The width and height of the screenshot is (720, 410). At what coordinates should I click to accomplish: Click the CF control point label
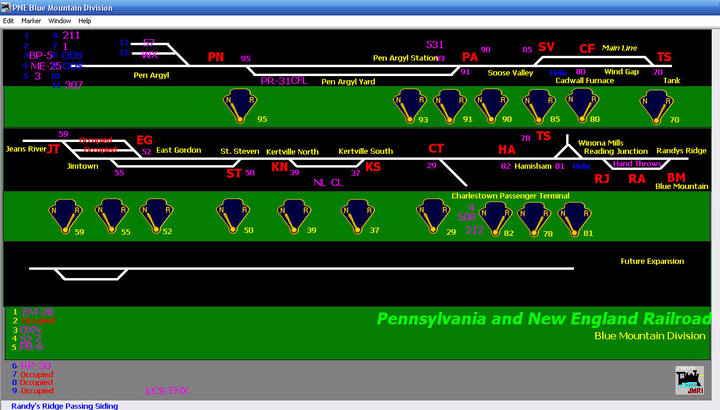coord(587,49)
